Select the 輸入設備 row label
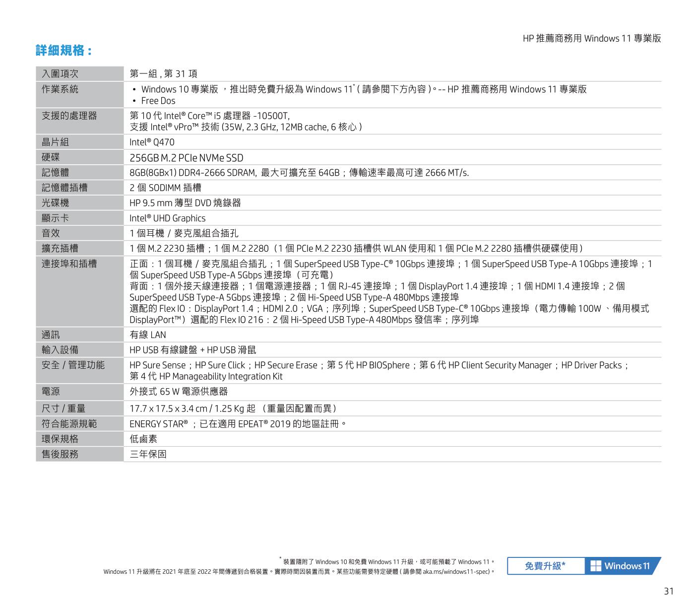Screen dimensions: 697x616 tap(60, 350)
